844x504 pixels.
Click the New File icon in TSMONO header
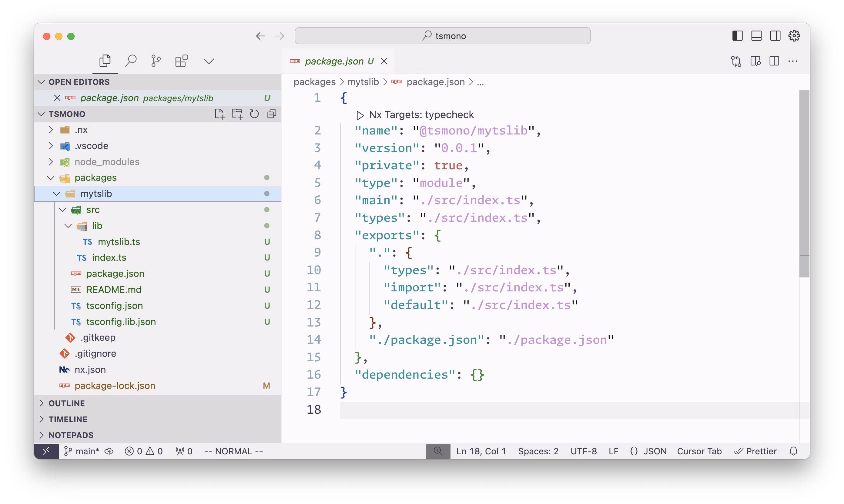coord(219,114)
